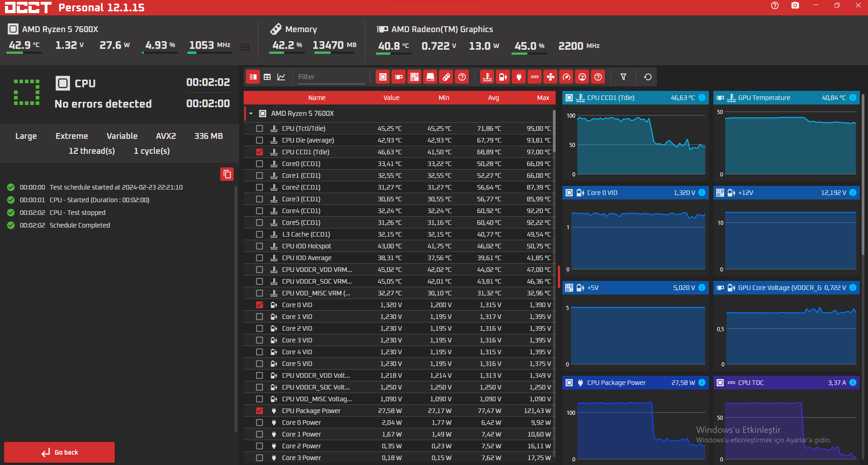Toggle the fan sensor filter icon
Image resolution: width=868 pixels, height=465 pixels.
[x=551, y=77]
